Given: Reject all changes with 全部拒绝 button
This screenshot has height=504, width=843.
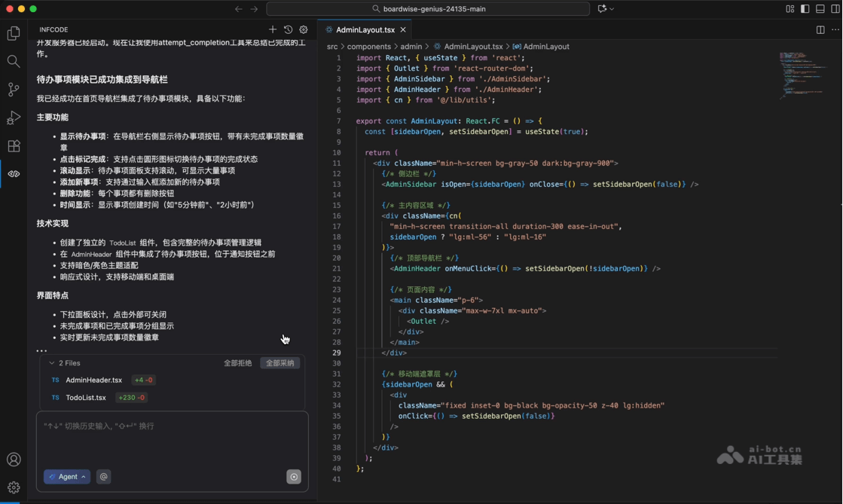Looking at the screenshot, I should (x=237, y=362).
